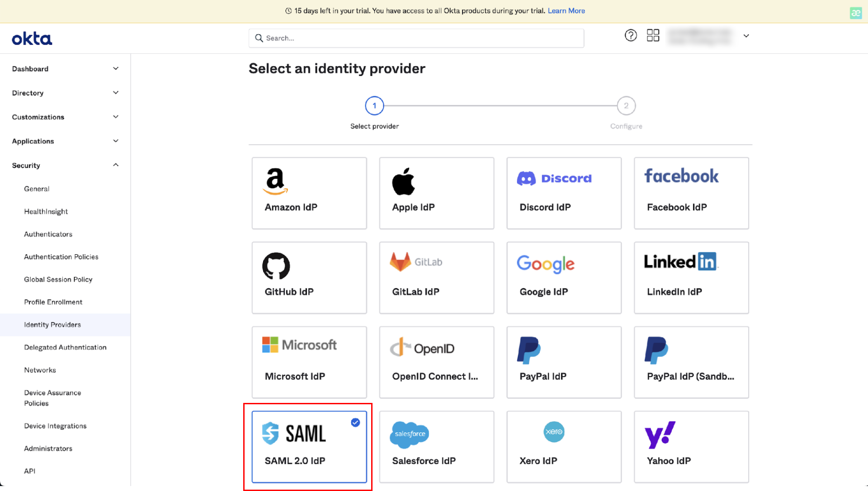
Task: Choose the Discord IdP provider
Action: click(564, 193)
